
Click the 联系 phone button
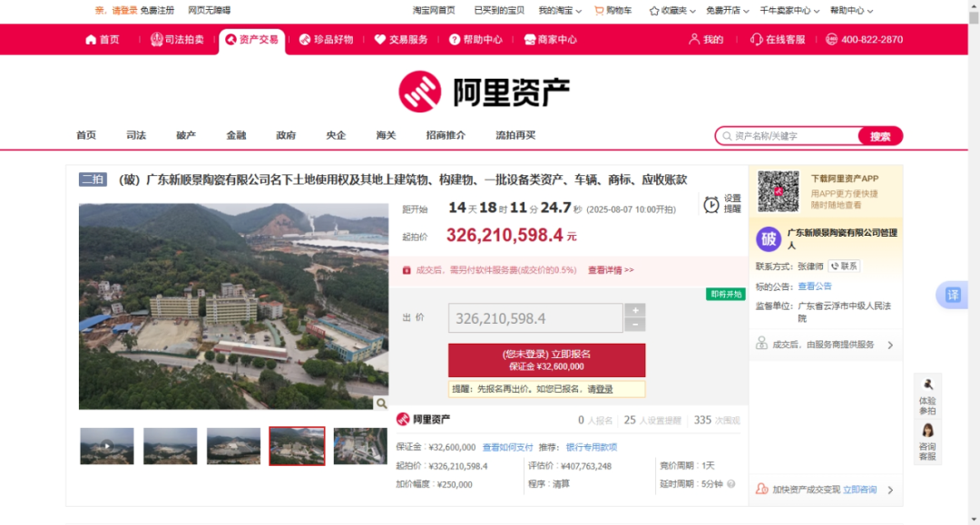(x=845, y=266)
